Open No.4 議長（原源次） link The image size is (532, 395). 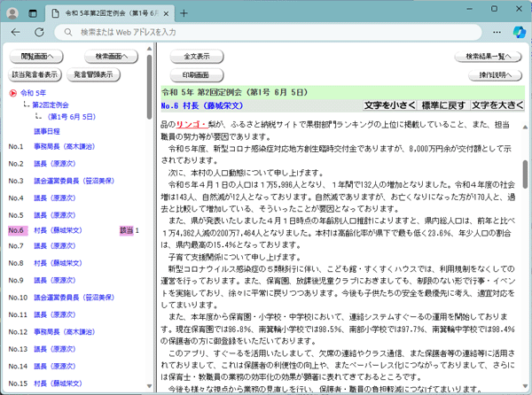pyautogui.click(x=55, y=197)
